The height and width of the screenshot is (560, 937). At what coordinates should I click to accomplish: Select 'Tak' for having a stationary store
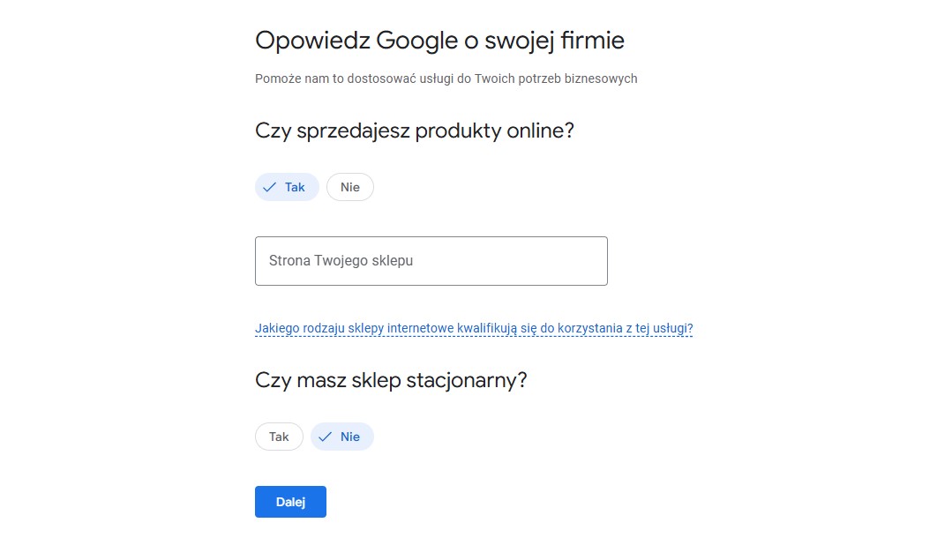[279, 437]
